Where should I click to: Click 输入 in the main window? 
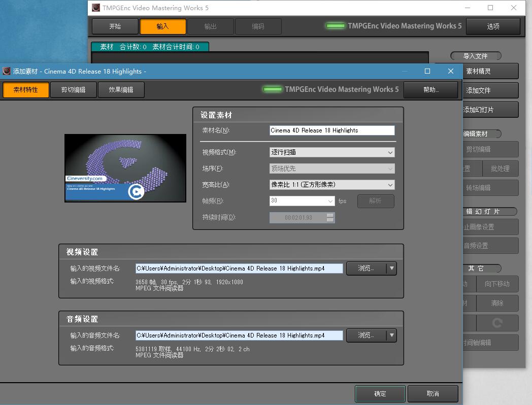click(162, 26)
